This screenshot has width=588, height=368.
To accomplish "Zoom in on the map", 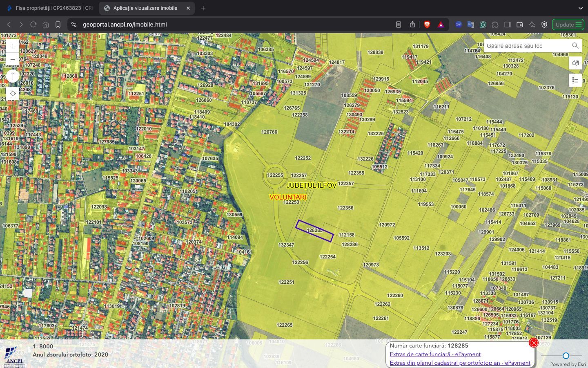I will pos(13,46).
